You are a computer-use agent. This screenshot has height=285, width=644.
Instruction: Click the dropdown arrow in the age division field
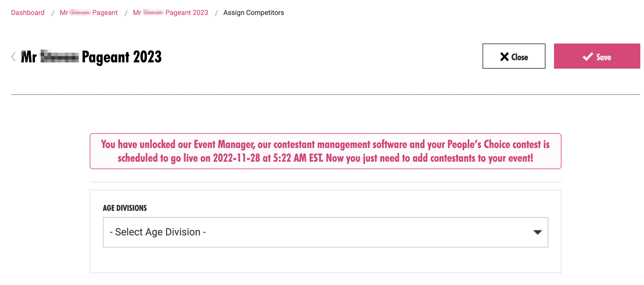pyautogui.click(x=537, y=232)
